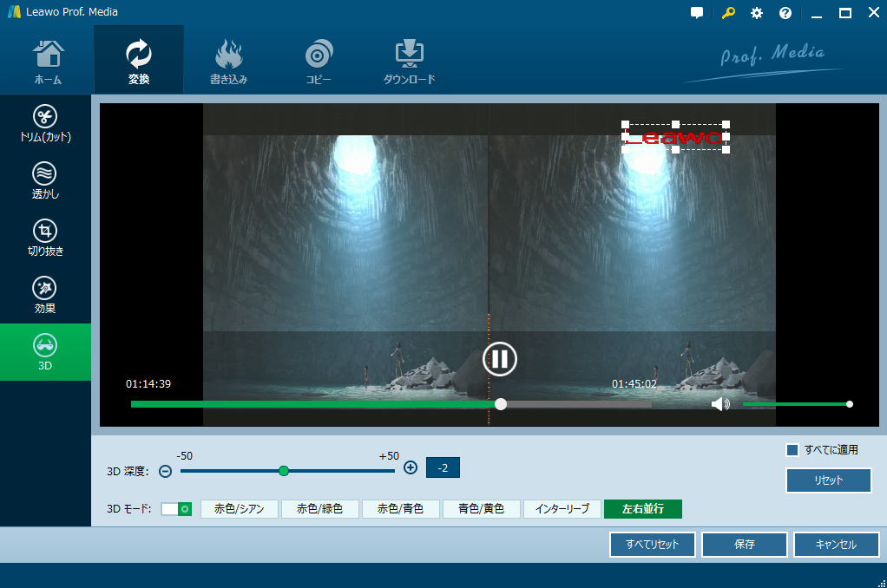This screenshot has height=588, width=887.
Task: Decrease 3D depth with minus button
Action: (x=165, y=471)
